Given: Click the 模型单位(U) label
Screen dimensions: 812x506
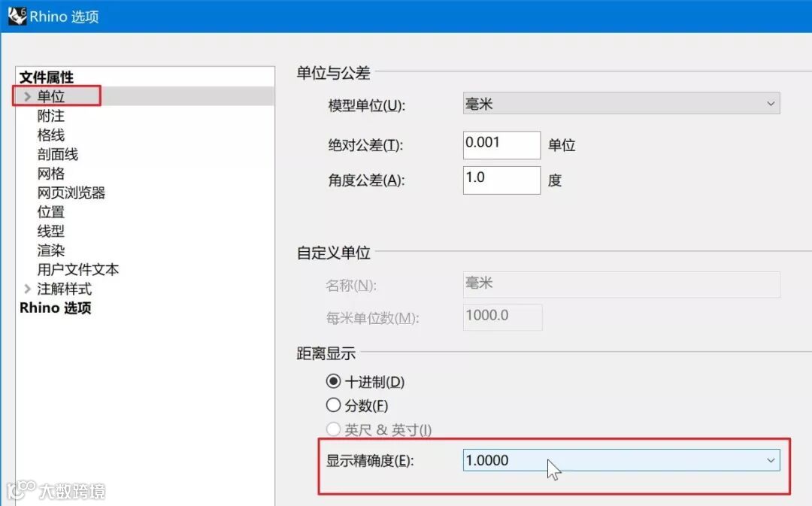Looking at the screenshot, I should (x=367, y=106).
